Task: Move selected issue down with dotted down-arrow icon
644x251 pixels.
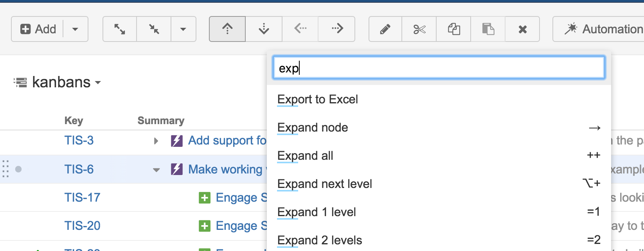Action: click(263, 29)
